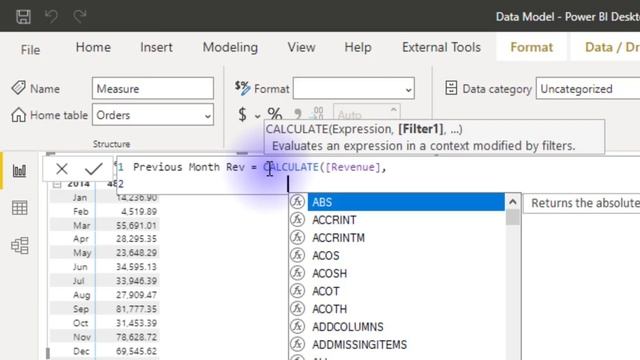Switch to Data table view icon
The width and height of the screenshot is (640, 360).
point(20,208)
